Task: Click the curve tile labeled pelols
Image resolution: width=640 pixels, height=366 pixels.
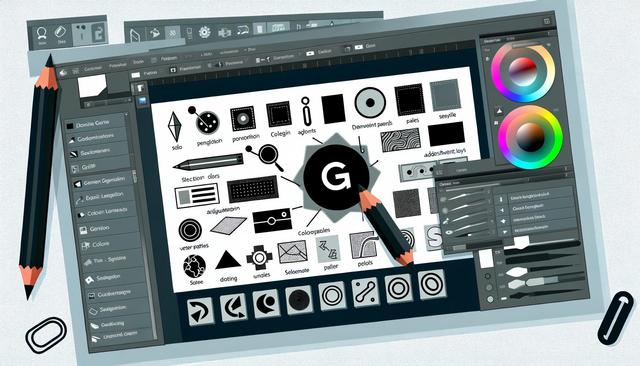Action: point(363,245)
